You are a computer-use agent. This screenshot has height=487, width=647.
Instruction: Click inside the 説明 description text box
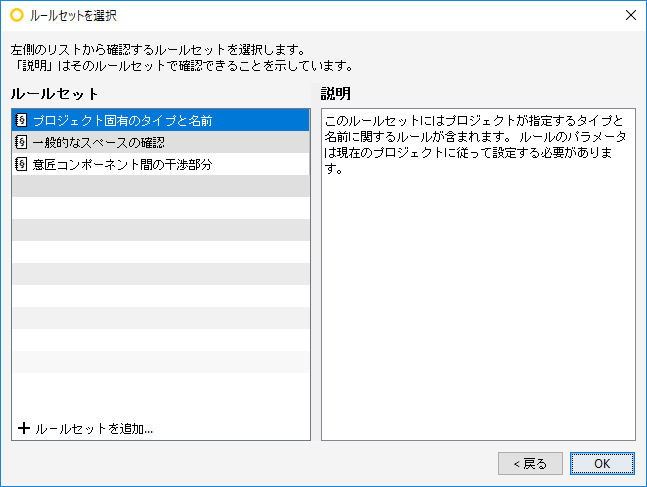click(x=478, y=274)
